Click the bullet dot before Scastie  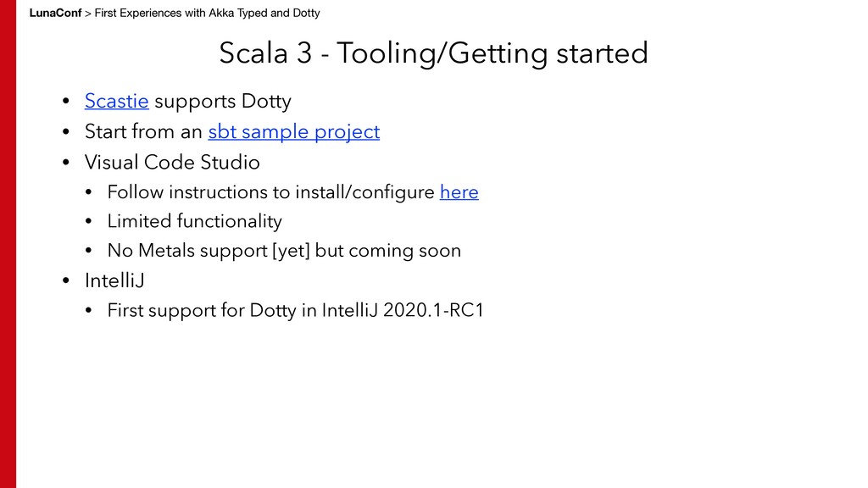[x=64, y=103]
